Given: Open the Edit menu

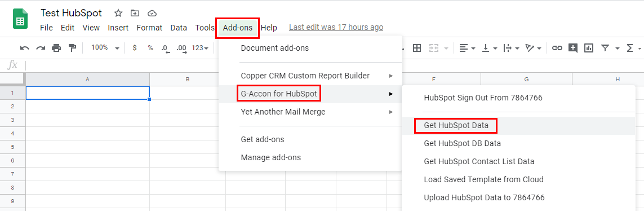Looking at the screenshot, I should click(68, 28).
